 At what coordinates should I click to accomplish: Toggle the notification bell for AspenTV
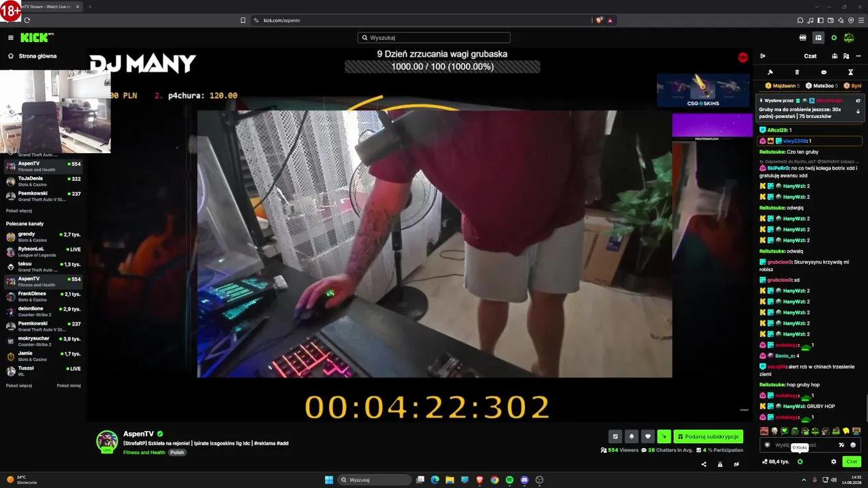pos(631,436)
